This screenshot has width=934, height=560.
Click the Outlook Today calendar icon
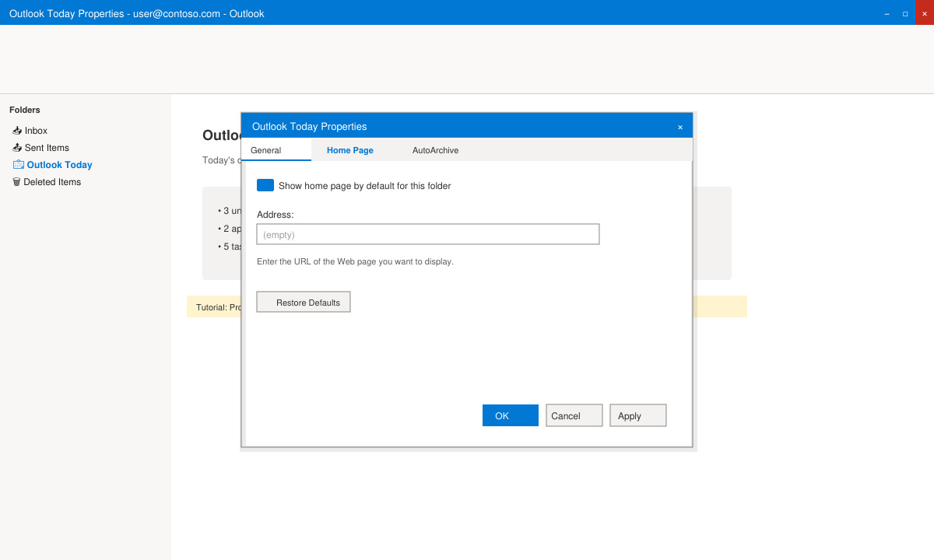click(x=19, y=165)
